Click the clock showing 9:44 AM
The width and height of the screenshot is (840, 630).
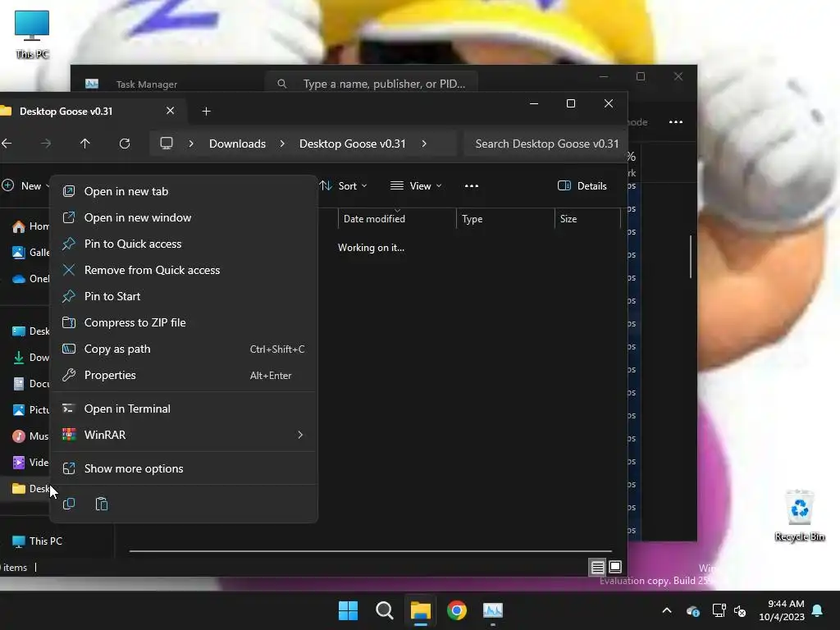coord(782,610)
